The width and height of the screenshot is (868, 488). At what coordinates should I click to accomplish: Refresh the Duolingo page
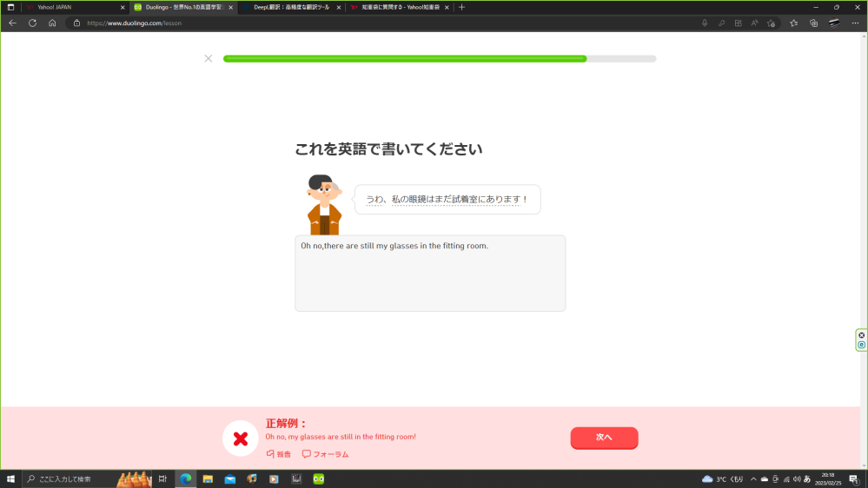32,23
